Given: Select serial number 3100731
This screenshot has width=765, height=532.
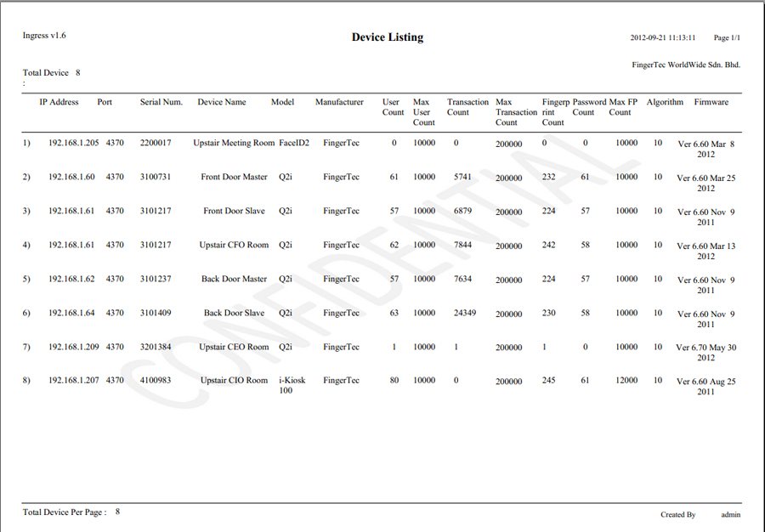Looking at the screenshot, I should [x=156, y=177].
